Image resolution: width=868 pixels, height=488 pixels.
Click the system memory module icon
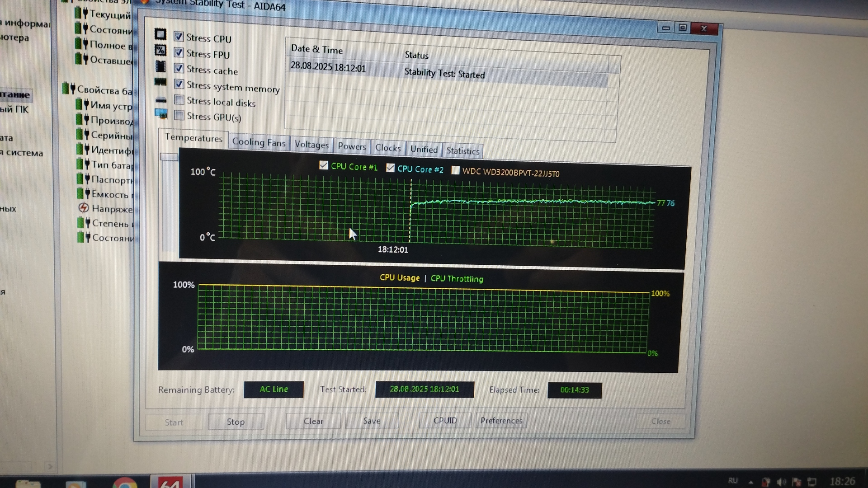[160, 82]
